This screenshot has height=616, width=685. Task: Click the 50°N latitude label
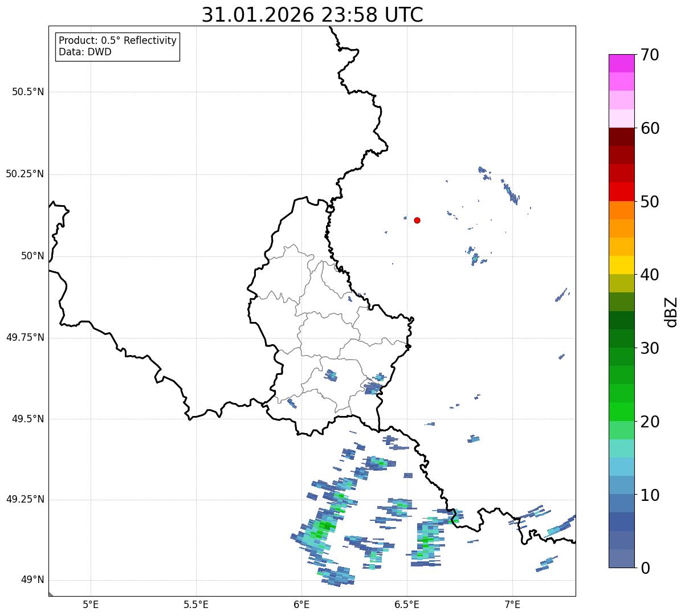(32, 256)
